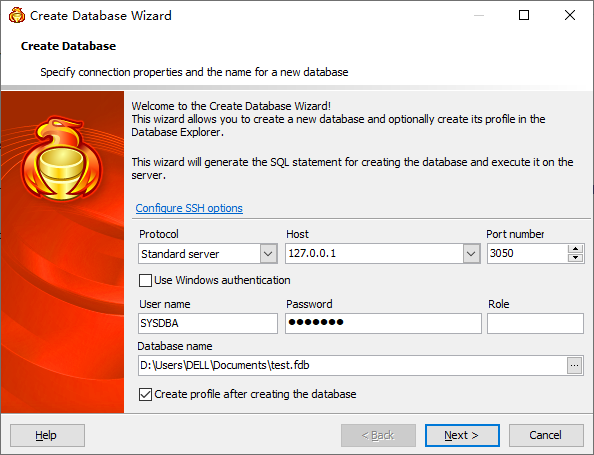Click the Help button
This screenshot has width=594, height=455.
[x=47, y=435]
